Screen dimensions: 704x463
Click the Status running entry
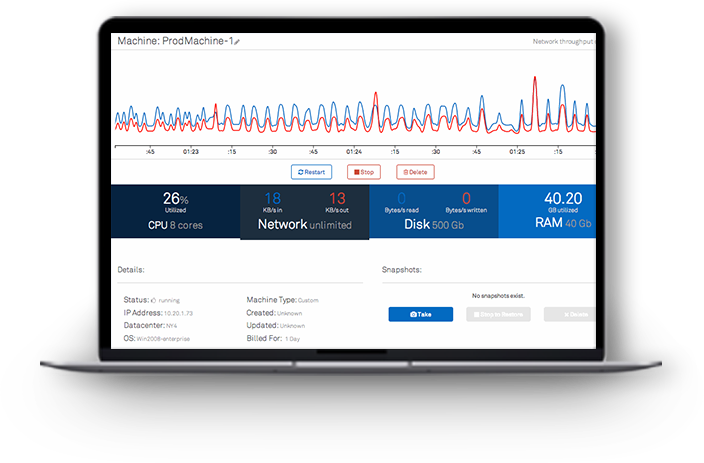(152, 300)
